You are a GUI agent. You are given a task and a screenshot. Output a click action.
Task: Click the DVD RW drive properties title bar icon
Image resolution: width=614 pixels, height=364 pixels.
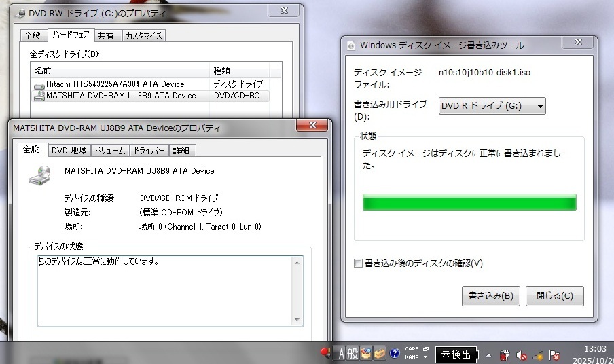coord(21,14)
